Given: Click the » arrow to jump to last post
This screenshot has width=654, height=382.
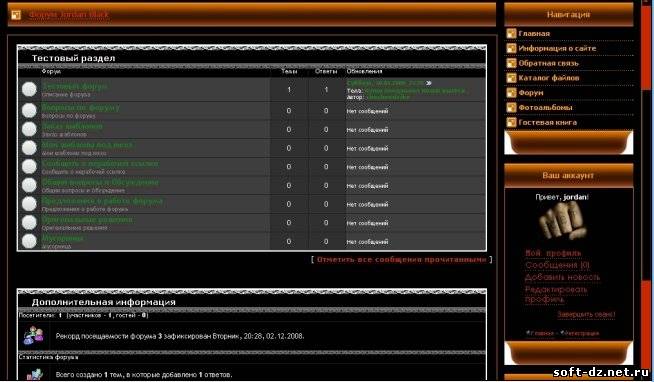Looking at the screenshot, I should [x=429, y=83].
